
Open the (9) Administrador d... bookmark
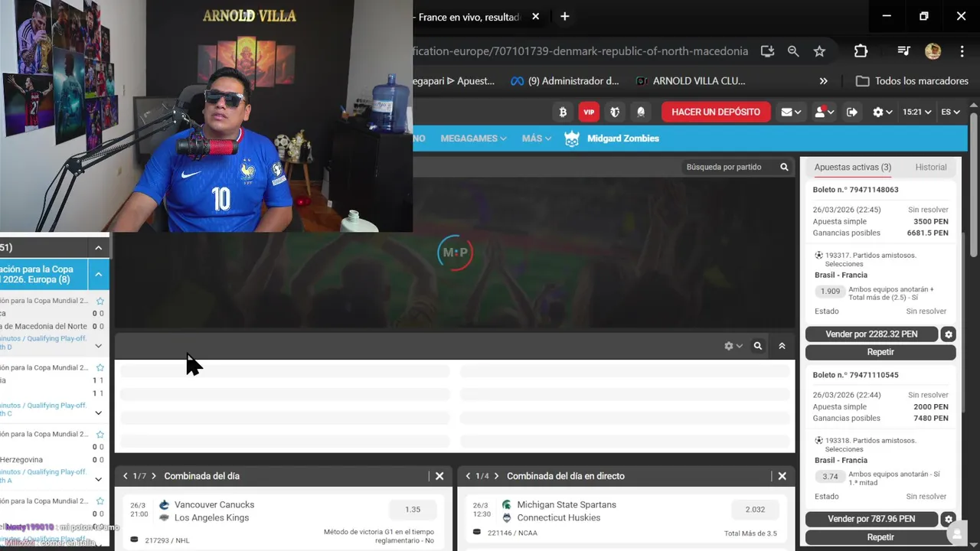[x=565, y=81]
